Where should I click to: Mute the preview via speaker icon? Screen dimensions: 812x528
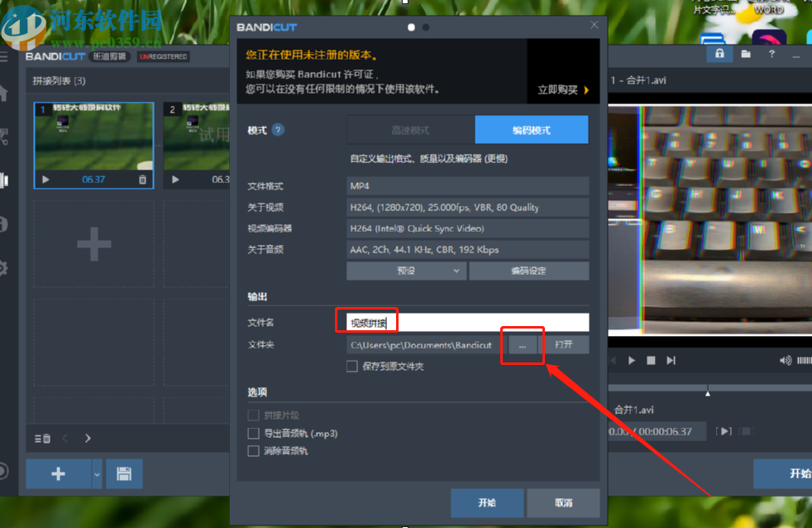[786, 360]
